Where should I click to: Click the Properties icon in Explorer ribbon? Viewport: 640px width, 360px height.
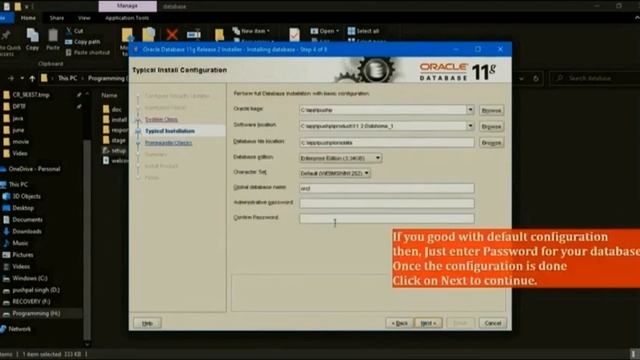[294, 35]
